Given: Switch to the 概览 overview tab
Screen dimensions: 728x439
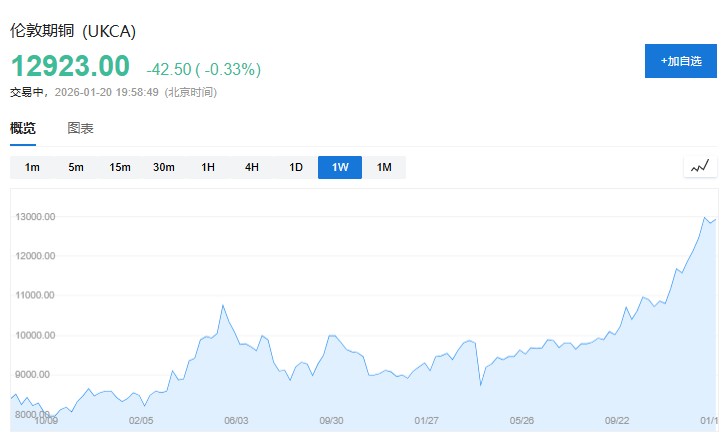Looking at the screenshot, I should [23, 128].
